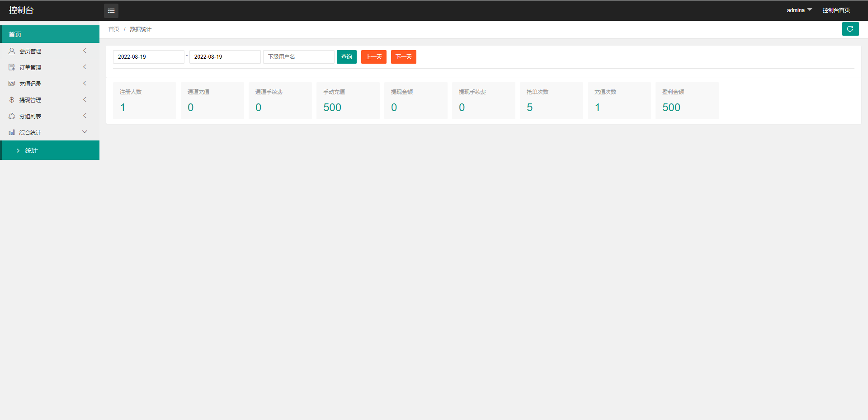Click the recharge icon beside 充值记录
This screenshot has width=868, height=420.
pyautogui.click(x=12, y=84)
